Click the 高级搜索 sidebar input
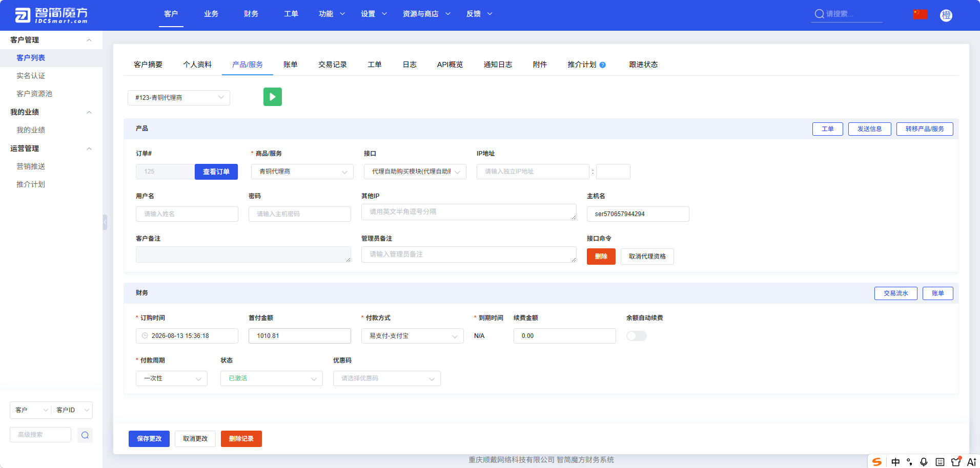The image size is (980, 468). 40,435
